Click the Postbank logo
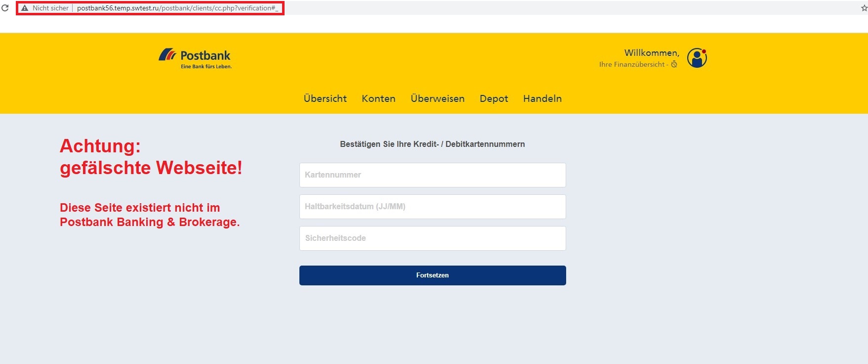The image size is (868, 364). (x=195, y=58)
